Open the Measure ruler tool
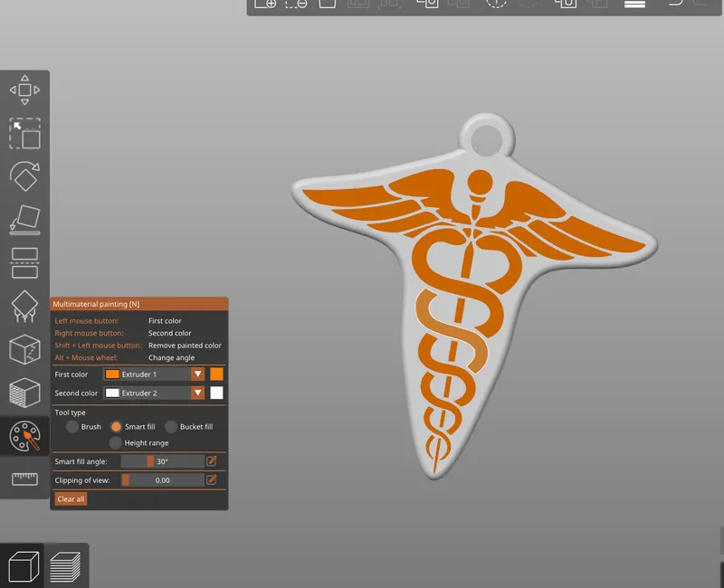This screenshot has height=588, width=724. [25, 479]
